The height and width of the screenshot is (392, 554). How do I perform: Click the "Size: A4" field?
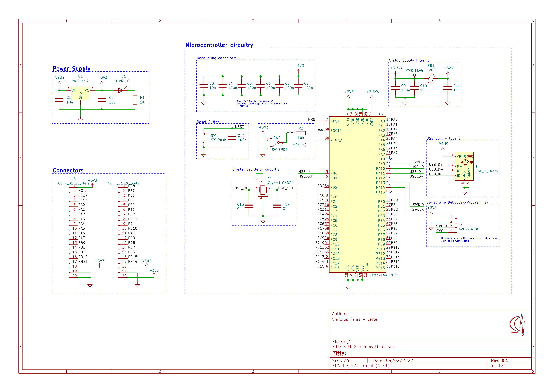click(341, 360)
